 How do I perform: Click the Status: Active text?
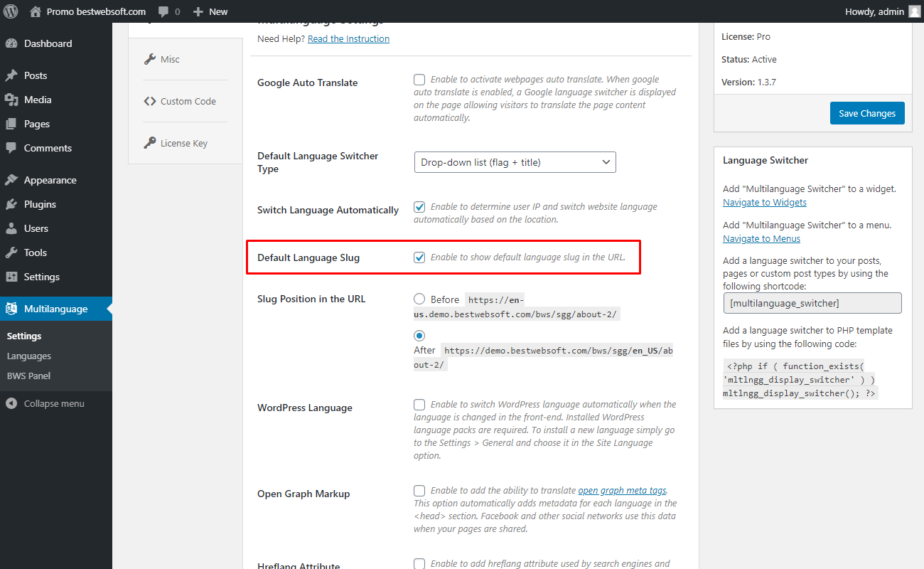point(749,60)
